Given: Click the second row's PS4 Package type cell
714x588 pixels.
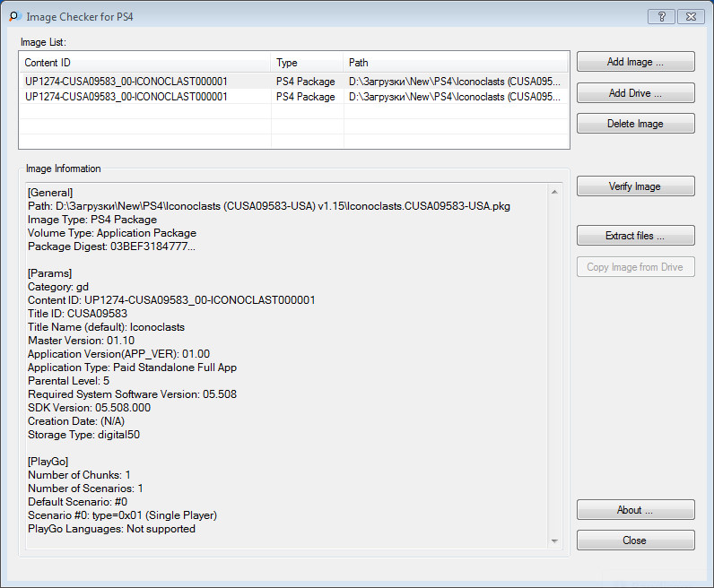Looking at the screenshot, I should click(306, 97).
